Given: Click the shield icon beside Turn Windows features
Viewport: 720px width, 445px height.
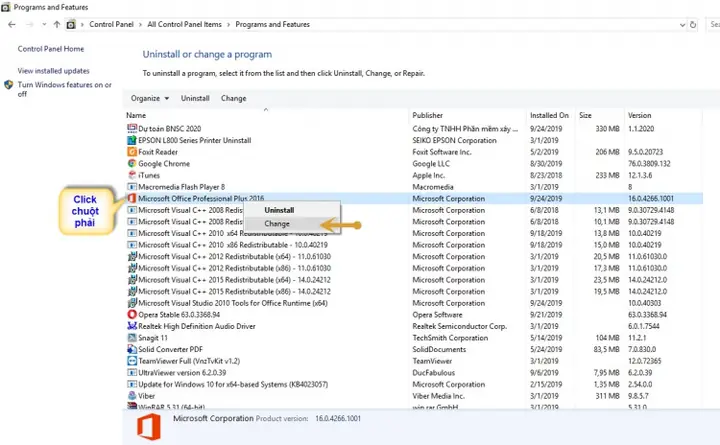Looking at the screenshot, I should 8,85.
